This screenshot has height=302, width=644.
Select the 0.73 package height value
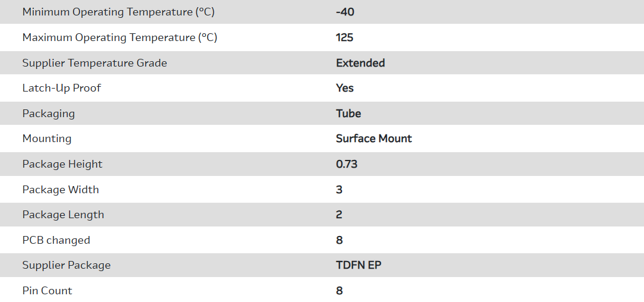(x=347, y=164)
